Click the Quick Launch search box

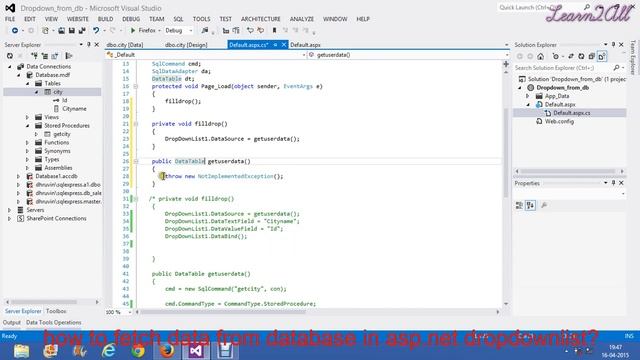540,7
